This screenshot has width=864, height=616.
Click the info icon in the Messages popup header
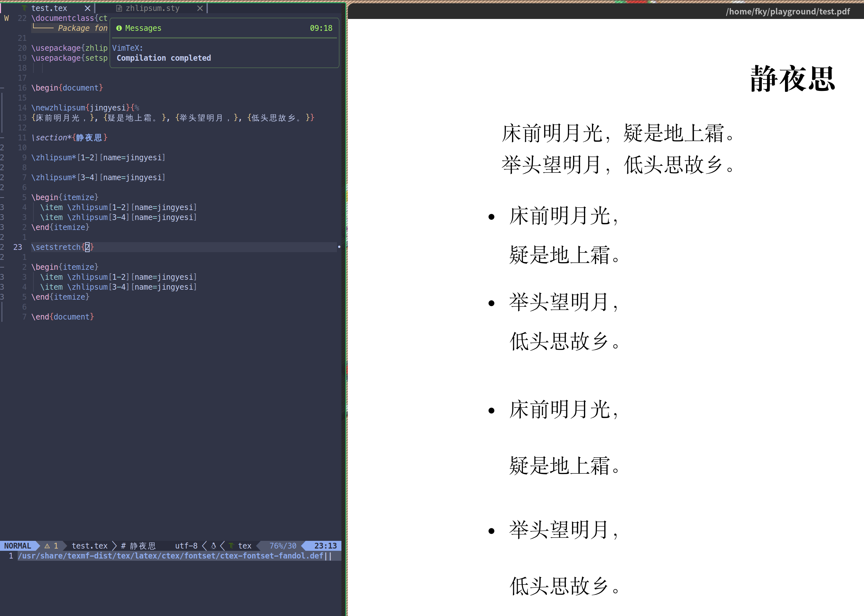119,28
